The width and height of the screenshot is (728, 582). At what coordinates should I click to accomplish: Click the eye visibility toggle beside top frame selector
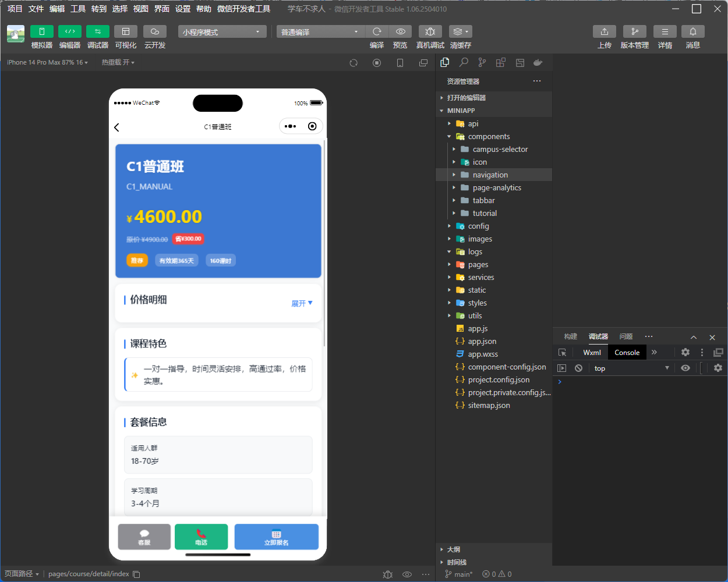[685, 368]
